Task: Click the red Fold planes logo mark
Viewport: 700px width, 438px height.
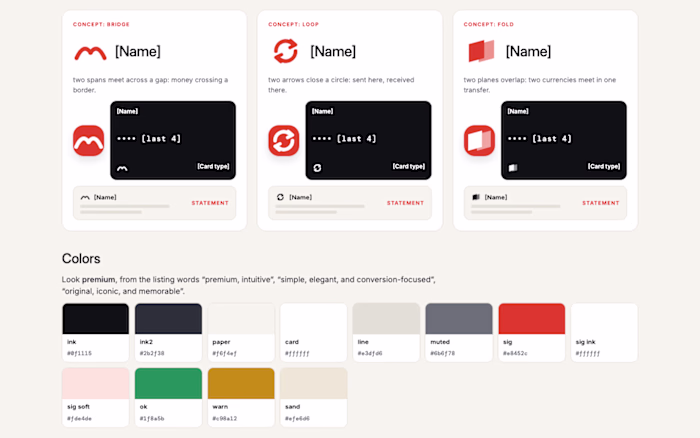Action: [x=481, y=51]
